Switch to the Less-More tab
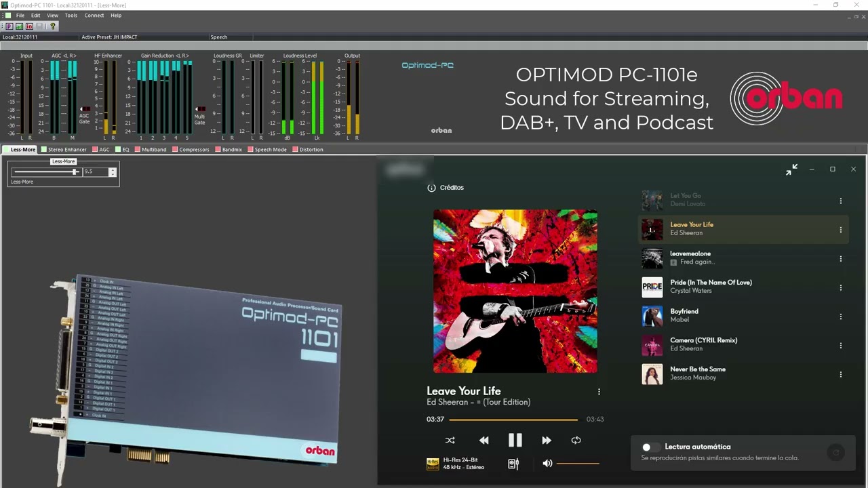 click(20, 149)
